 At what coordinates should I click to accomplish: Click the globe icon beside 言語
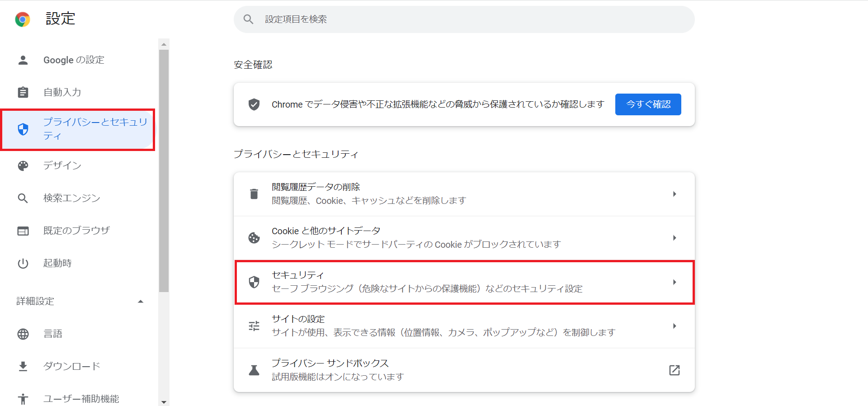pyautogui.click(x=23, y=334)
